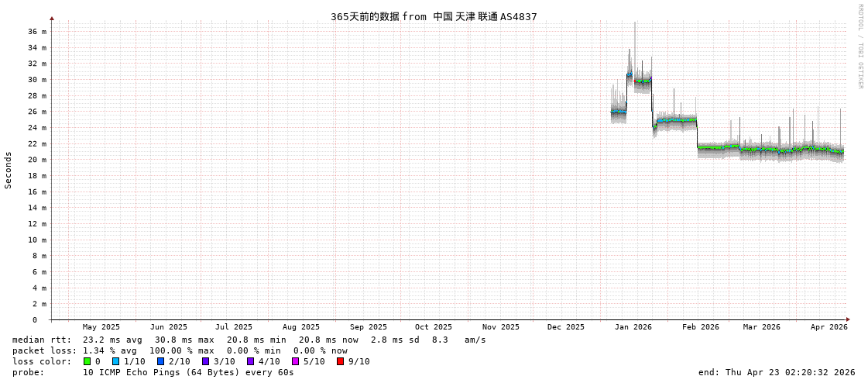Click the 36 m y-axis label
The height and width of the screenshot is (383, 868).
38,32
